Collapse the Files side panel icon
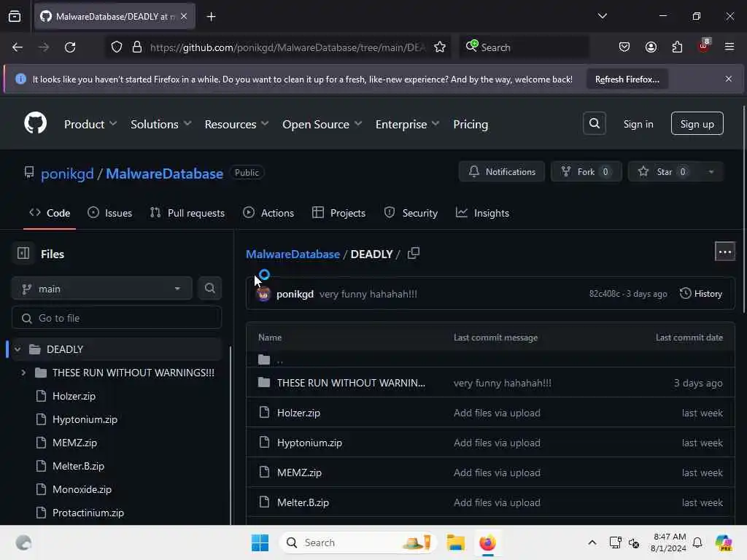Viewport: 747px width, 560px height. point(23,253)
